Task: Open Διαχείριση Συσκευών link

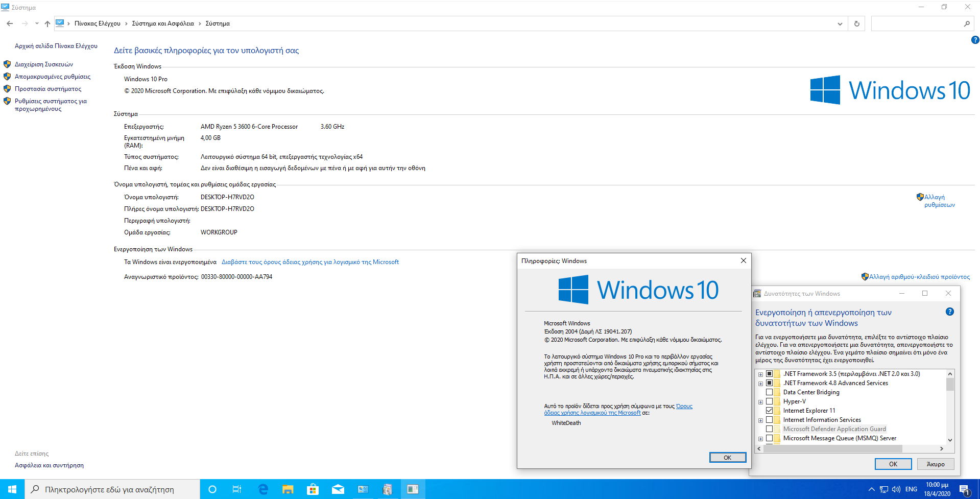Action: [44, 64]
